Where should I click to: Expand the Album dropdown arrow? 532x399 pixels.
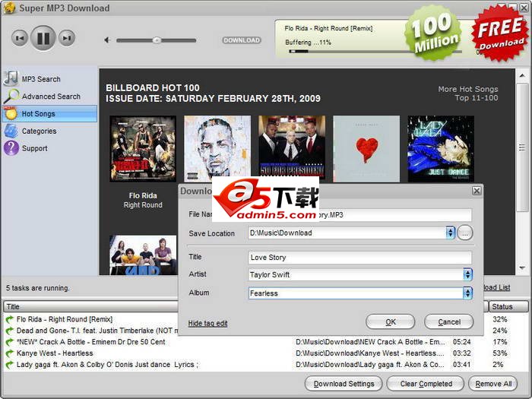click(x=467, y=293)
